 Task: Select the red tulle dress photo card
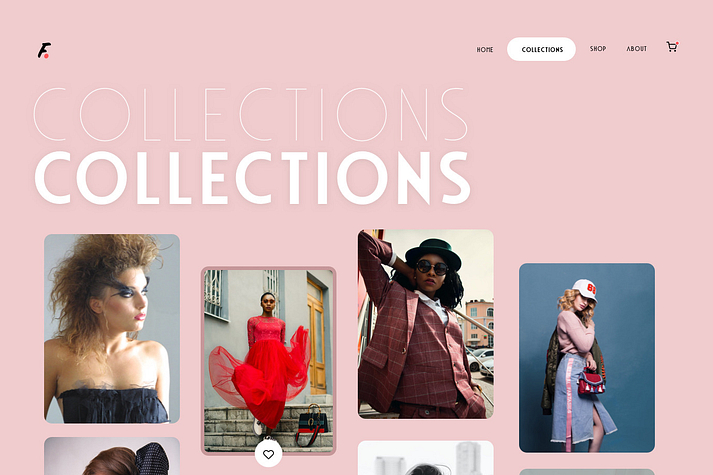(268, 360)
